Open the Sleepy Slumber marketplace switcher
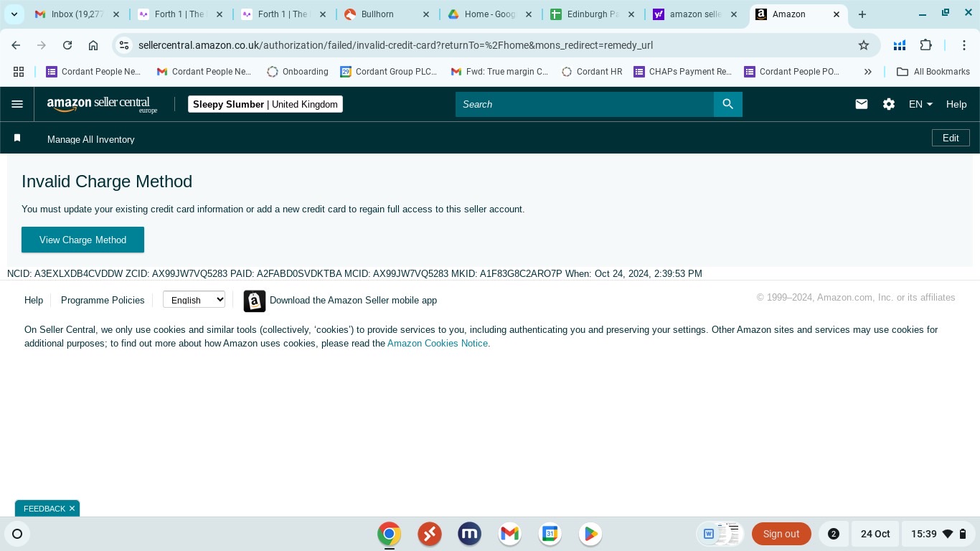This screenshot has width=980, height=551. click(x=265, y=104)
